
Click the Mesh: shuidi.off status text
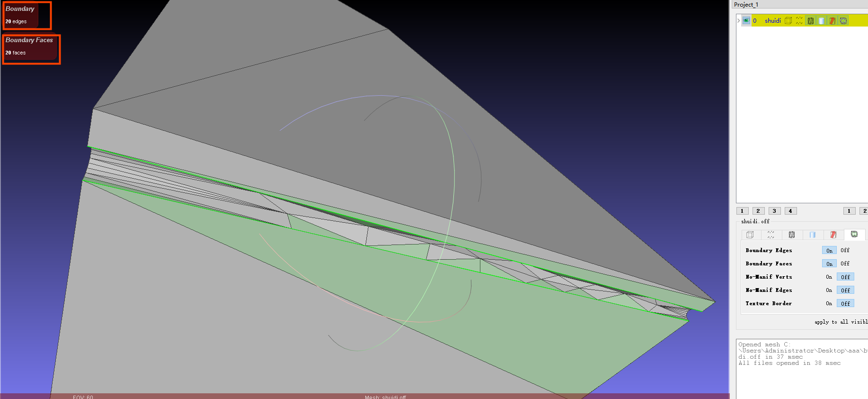tap(385, 397)
